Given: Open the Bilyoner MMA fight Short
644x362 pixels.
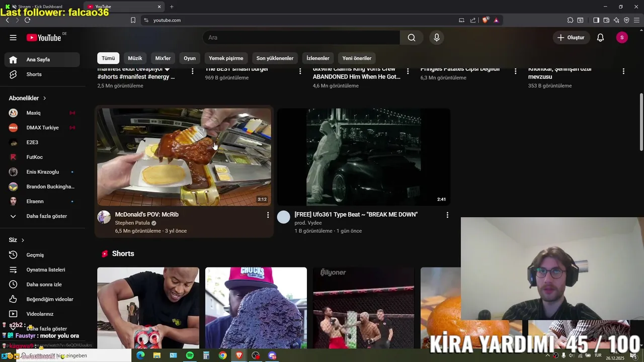Looking at the screenshot, I should (364, 308).
